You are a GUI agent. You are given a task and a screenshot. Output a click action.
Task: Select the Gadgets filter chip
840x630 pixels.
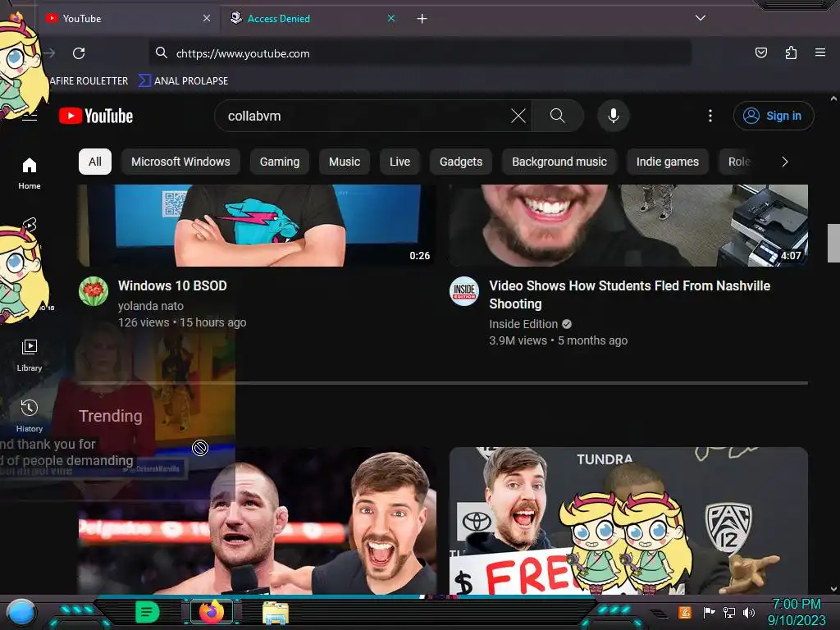pos(461,162)
